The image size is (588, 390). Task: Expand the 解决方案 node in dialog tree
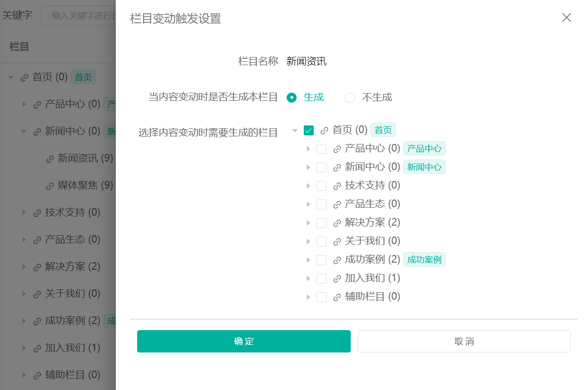pyautogui.click(x=308, y=222)
